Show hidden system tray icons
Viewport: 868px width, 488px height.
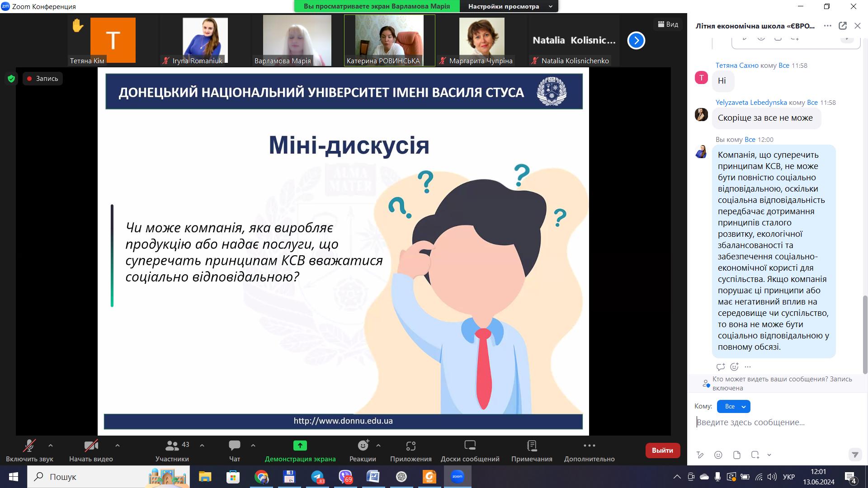click(x=677, y=477)
